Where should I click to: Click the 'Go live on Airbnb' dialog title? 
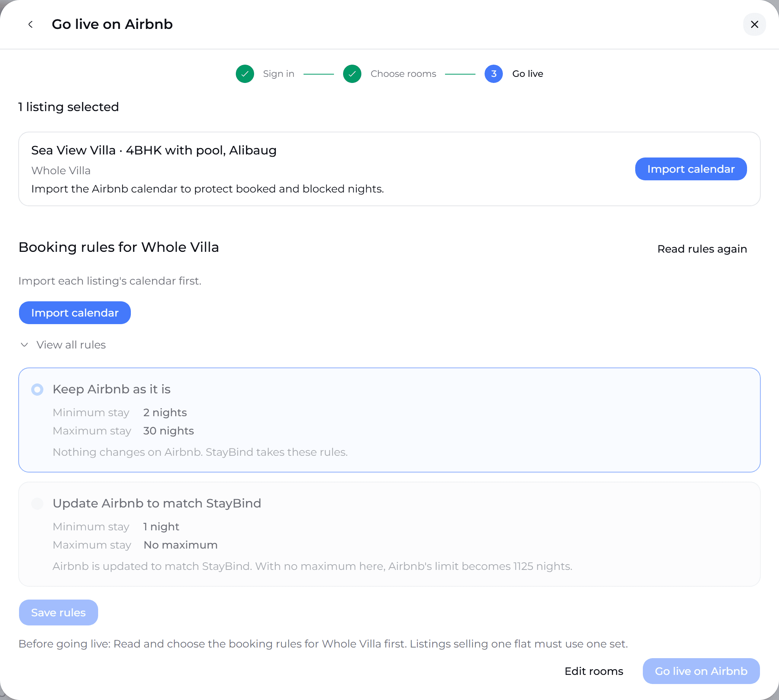coord(112,24)
